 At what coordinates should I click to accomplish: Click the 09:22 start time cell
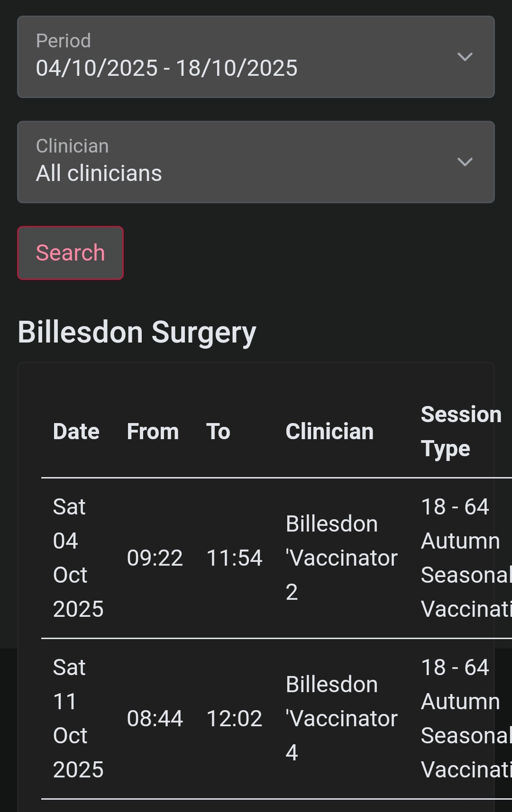[155, 558]
